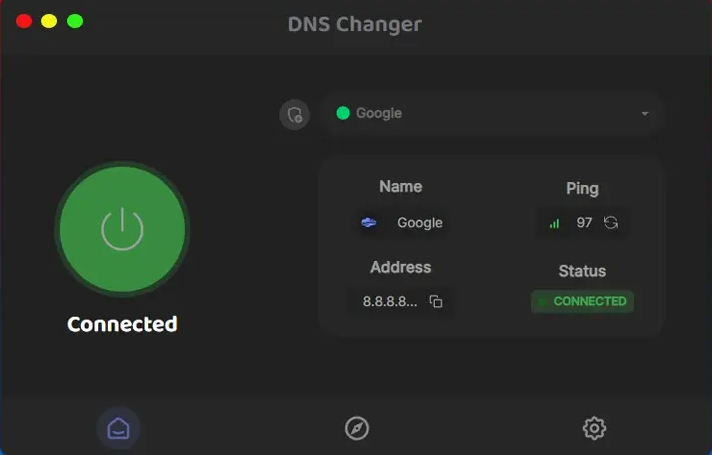Close the DNS Changer window
Image resolution: width=712 pixels, height=455 pixels.
(24, 21)
